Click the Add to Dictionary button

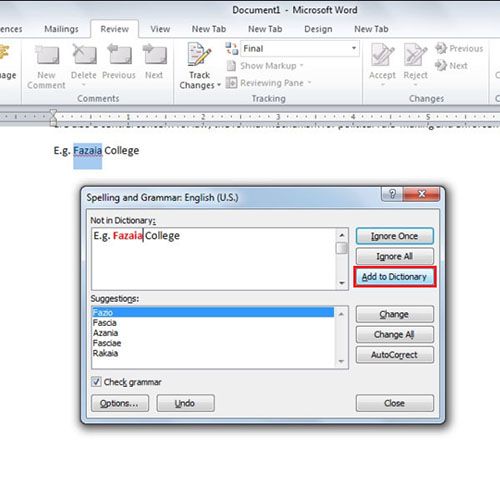(x=395, y=277)
